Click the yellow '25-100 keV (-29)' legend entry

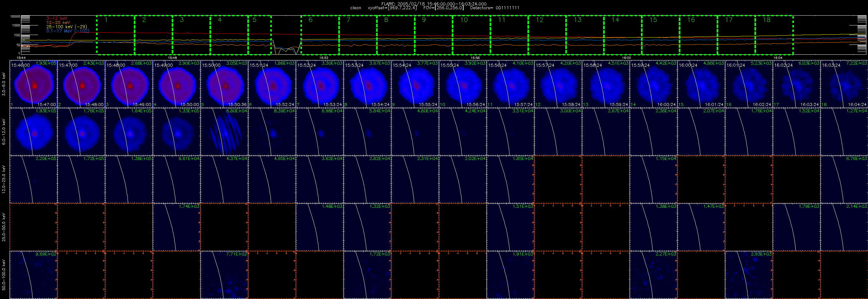67,27
